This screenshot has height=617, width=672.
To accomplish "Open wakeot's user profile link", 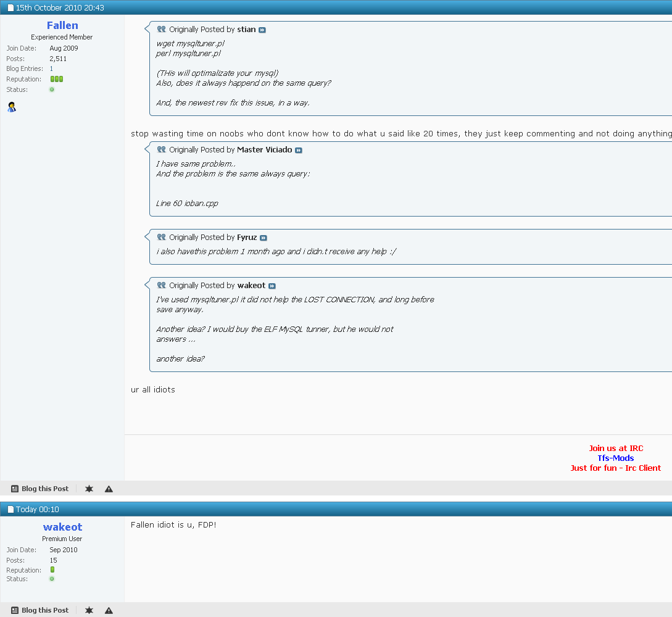I will click(x=62, y=527).
